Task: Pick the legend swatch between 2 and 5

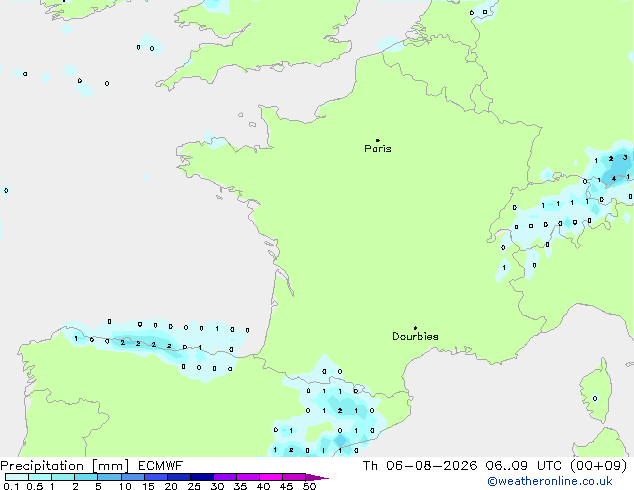Action: pyautogui.click(x=86, y=477)
